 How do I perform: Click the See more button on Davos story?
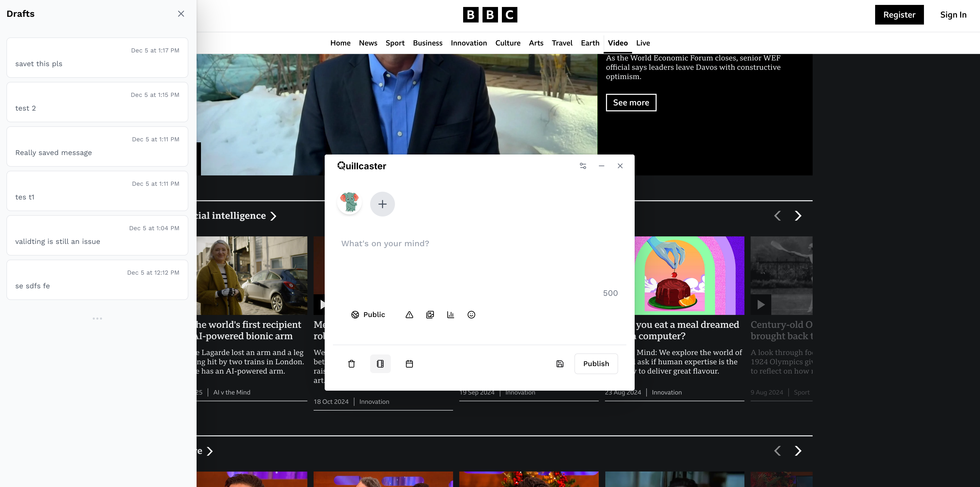point(630,102)
